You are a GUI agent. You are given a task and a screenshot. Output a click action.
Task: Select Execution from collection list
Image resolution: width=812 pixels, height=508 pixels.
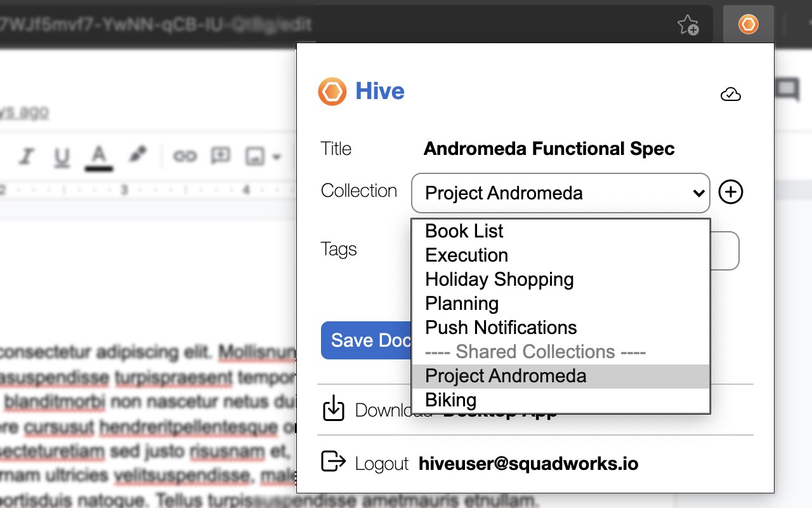tap(561, 255)
